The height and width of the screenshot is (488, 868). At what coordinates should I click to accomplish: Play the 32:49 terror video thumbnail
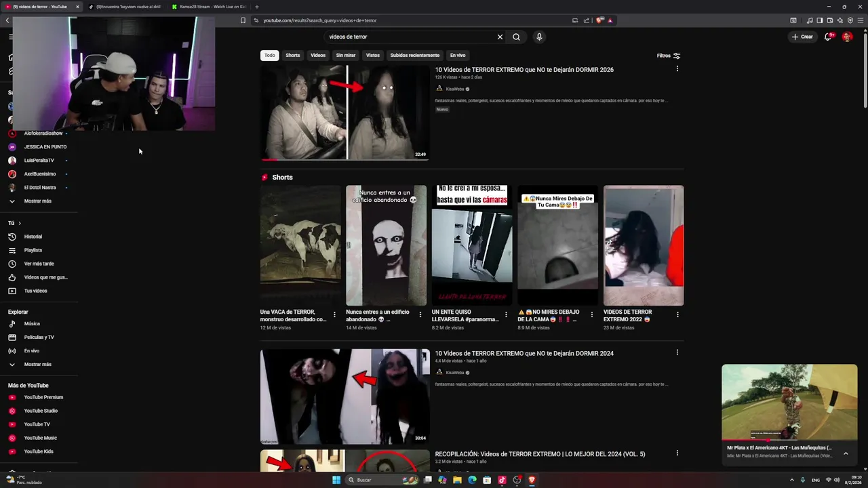[x=344, y=113]
